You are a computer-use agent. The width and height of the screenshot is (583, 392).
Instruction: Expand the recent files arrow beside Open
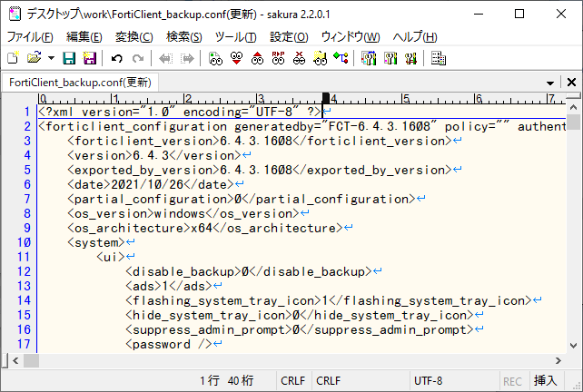click(x=52, y=58)
